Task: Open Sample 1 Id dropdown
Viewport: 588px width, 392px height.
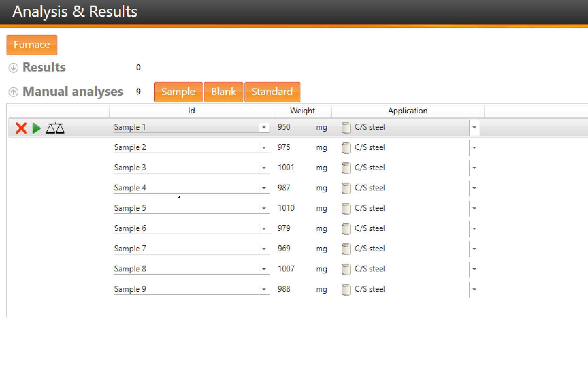Action: (264, 127)
